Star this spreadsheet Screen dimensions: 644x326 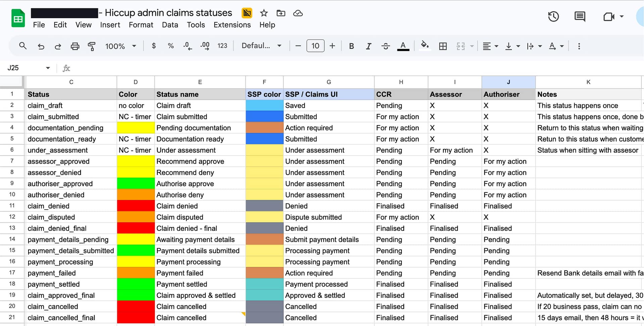click(x=264, y=13)
